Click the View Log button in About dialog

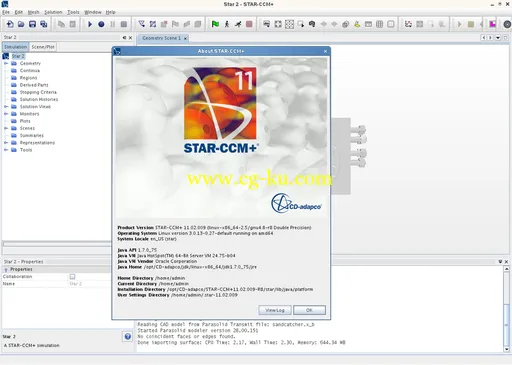pos(275,310)
